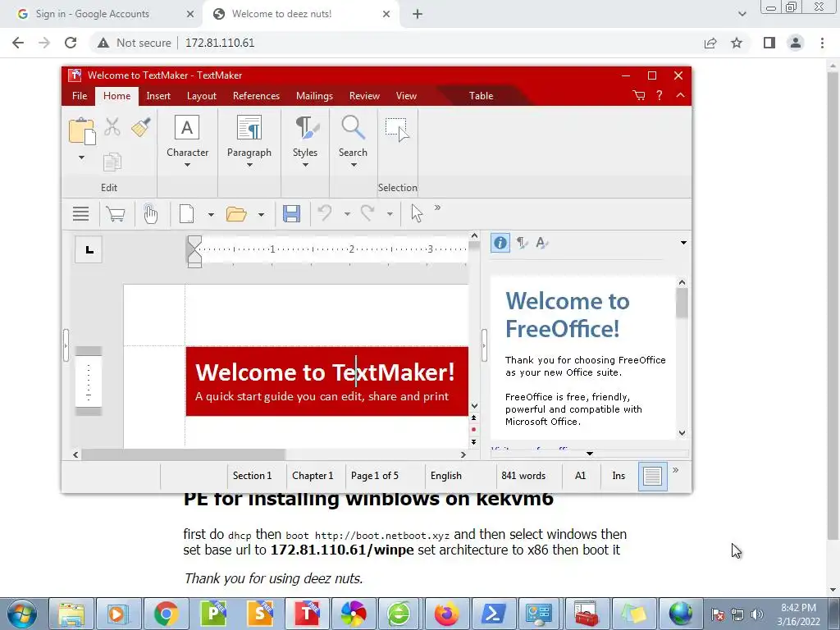
Task: Open the hamburger menu in quick toolbar
Action: 81,214
